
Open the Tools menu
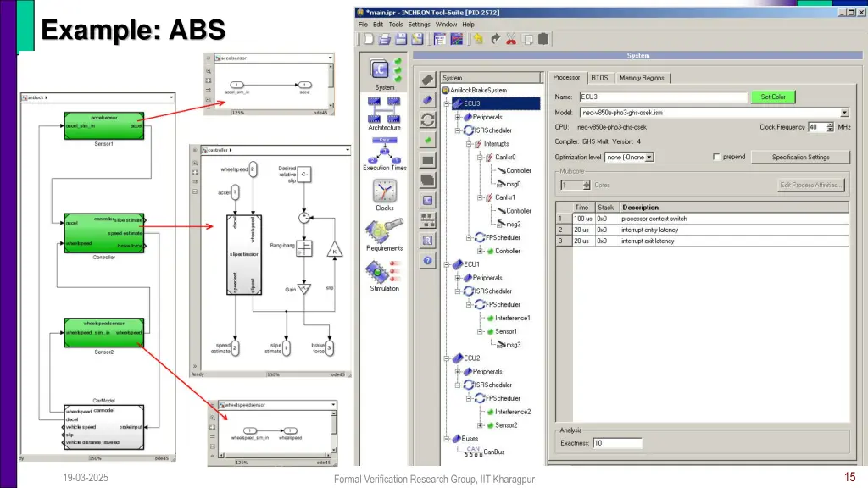[395, 25]
